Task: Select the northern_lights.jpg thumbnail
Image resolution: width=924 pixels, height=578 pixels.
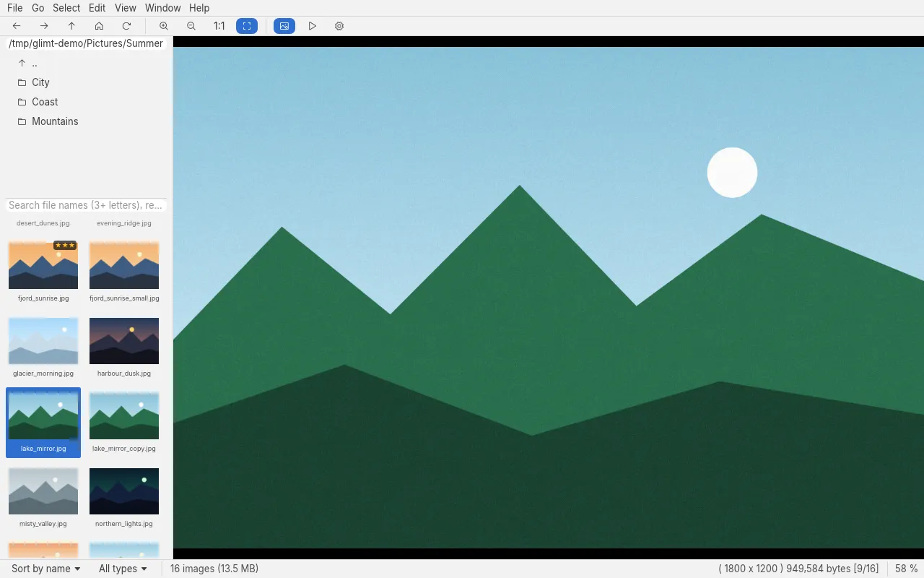Action: [124, 491]
